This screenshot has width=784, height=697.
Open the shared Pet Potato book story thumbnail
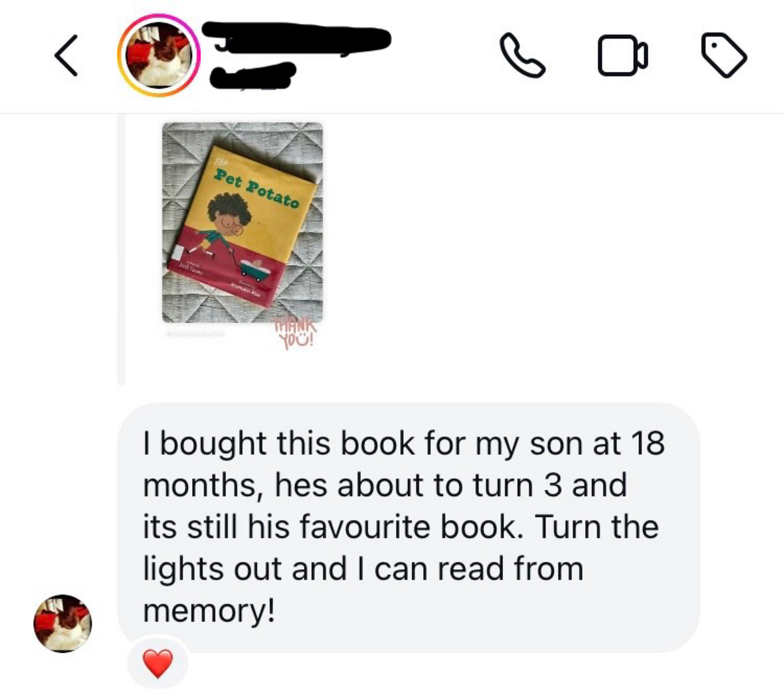coord(242,222)
